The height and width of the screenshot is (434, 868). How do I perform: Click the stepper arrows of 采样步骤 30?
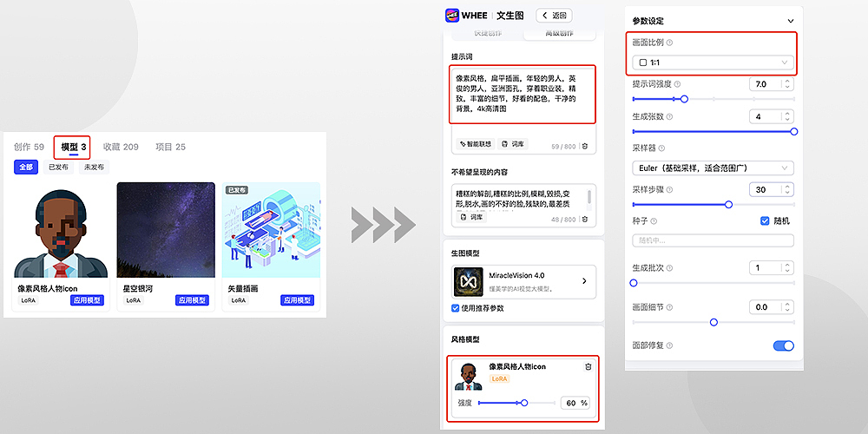(788, 190)
